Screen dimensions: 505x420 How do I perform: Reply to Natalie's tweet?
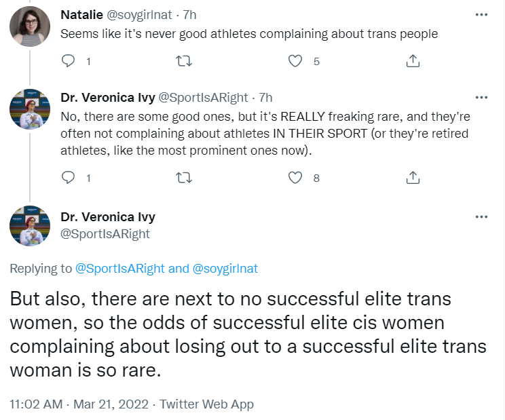68,61
